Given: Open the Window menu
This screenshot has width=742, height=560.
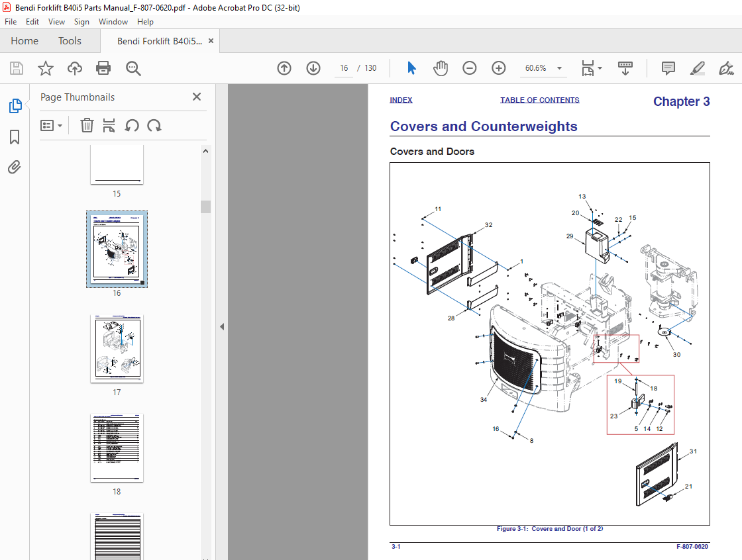Looking at the screenshot, I should (x=113, y=22).
